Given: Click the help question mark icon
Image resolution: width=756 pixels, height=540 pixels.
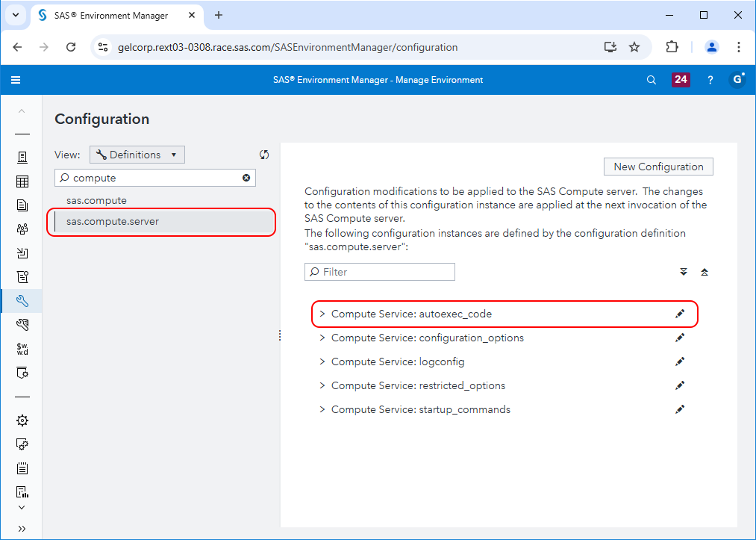Looking at the screenshot, I should click(710, 79).
